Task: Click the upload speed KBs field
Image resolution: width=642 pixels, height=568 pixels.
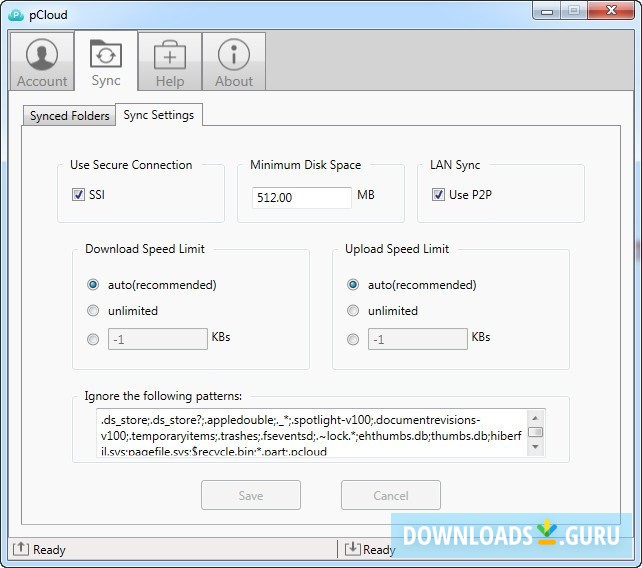Action: pos(418,339)
